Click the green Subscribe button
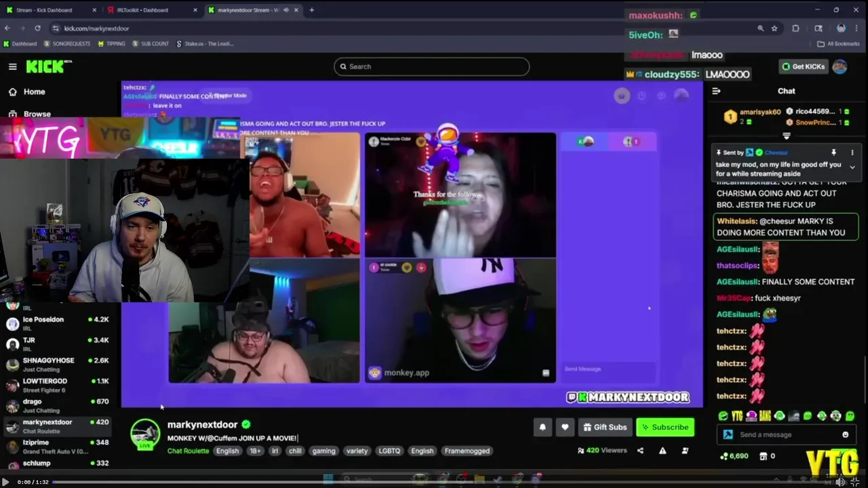The image size is (868, 488). [x=665, y=427]
